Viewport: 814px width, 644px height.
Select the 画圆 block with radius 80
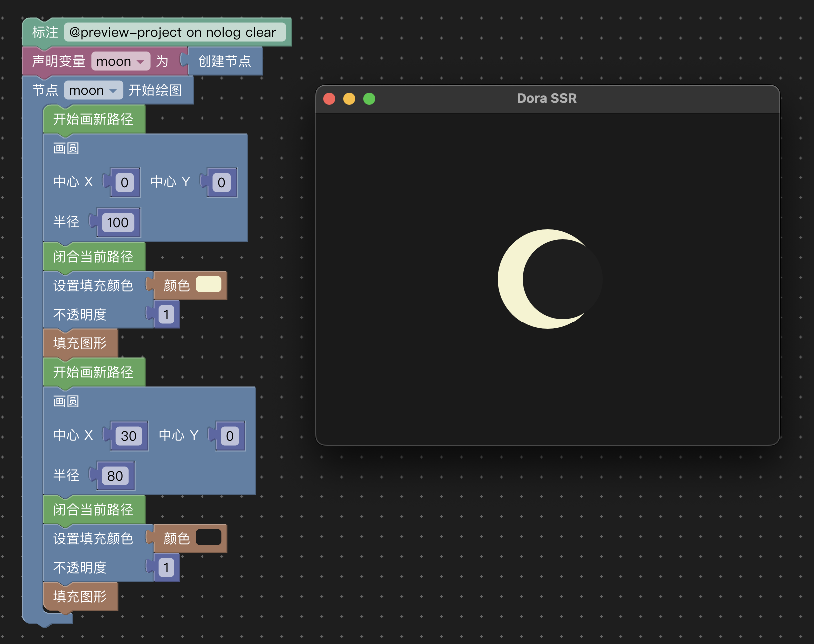(66, 402)
